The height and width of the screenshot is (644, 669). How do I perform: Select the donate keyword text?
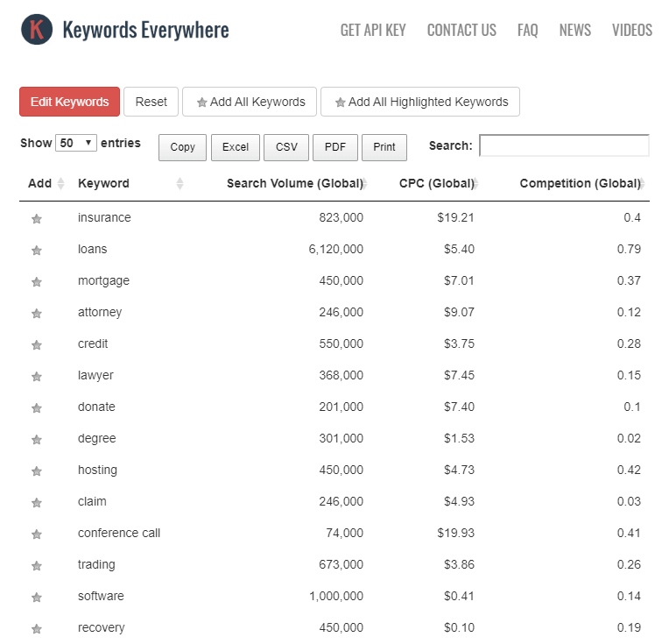point(96,407)
